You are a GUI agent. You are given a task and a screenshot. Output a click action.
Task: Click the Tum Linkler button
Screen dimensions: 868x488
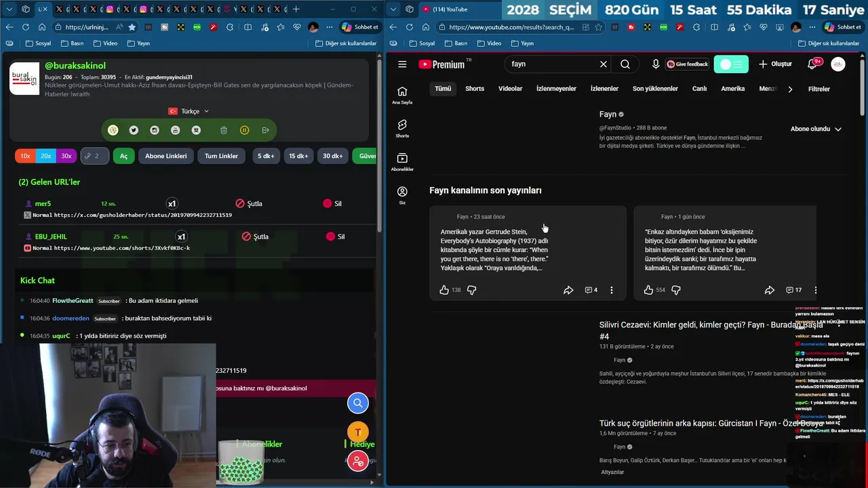pyautogui.click(x=221, y=156)
